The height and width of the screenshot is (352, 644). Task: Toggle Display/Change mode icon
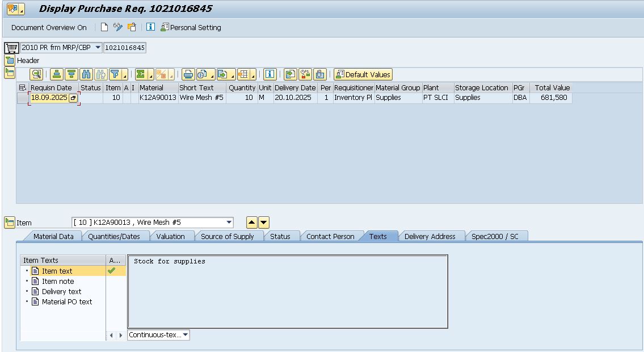click(x=118, y=27)
